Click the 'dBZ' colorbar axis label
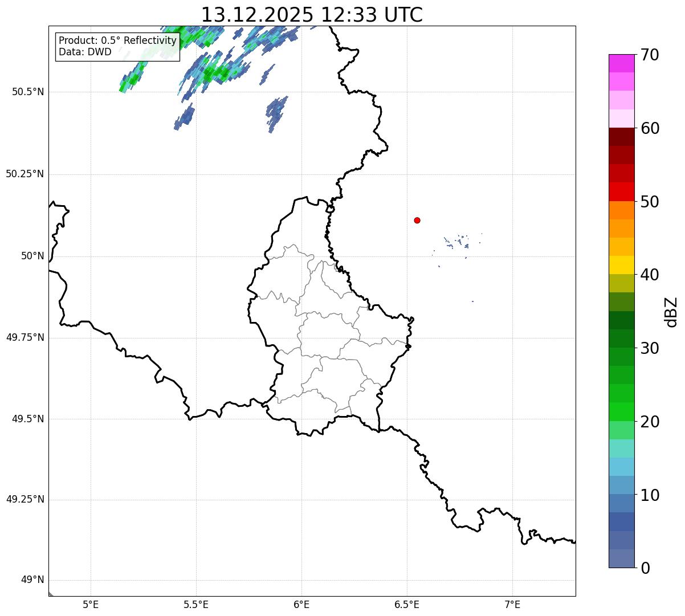 [x=671, y=312]
